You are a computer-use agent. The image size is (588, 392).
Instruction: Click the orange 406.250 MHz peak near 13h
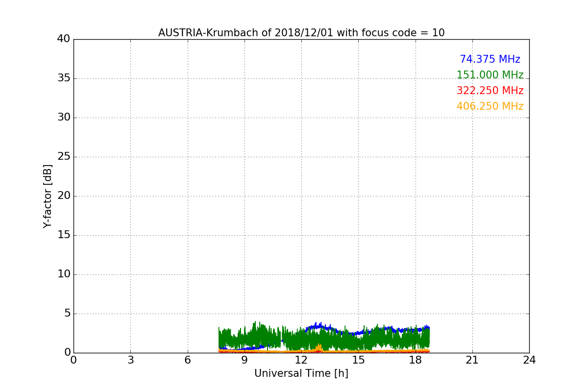pos(319,347)
